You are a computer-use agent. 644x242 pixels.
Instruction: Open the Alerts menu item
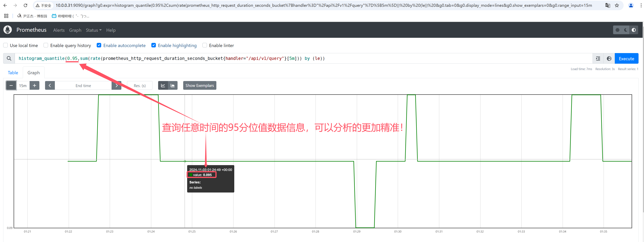click(59, 30)
